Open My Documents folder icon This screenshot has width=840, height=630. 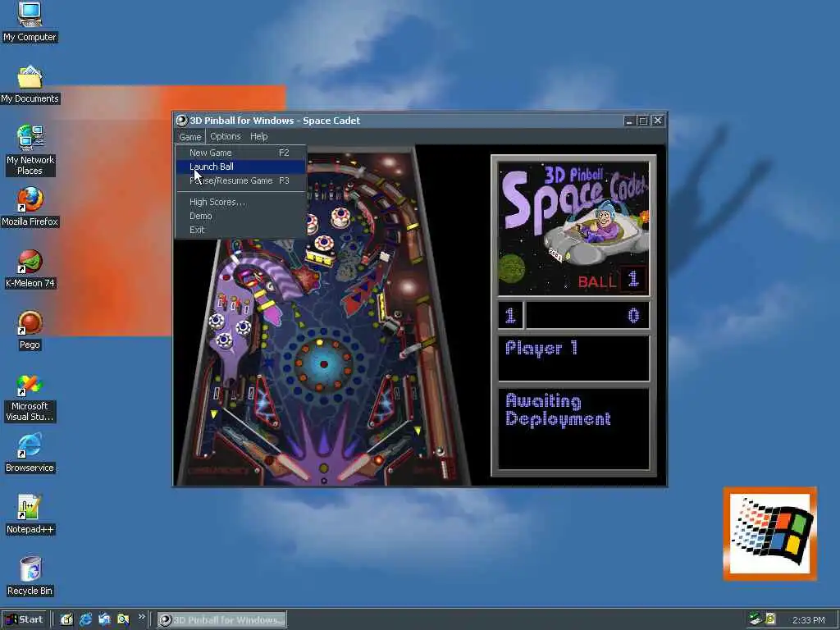click(x=30, y=84)
